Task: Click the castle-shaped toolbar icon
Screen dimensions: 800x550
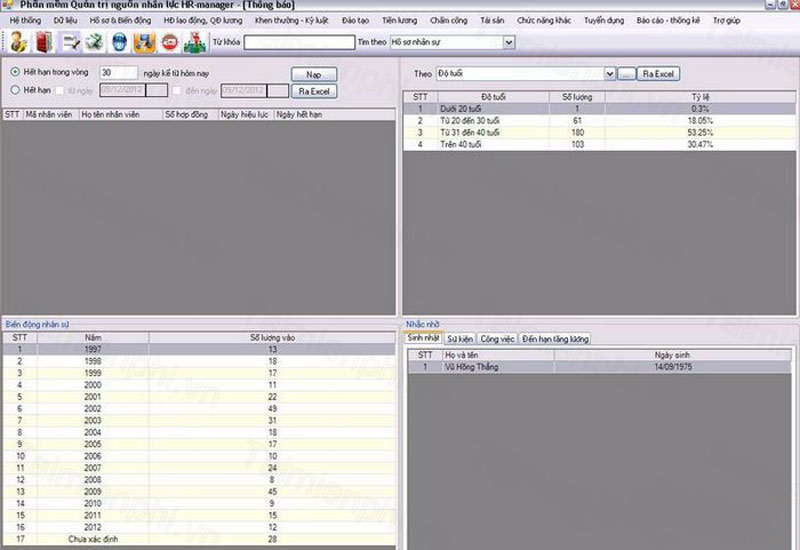Action: [195, 42]
